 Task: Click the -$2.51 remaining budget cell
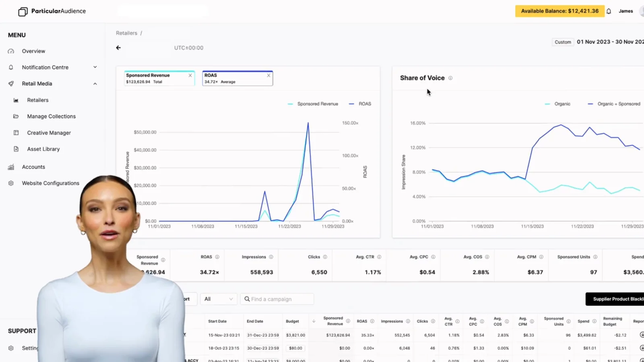[x=620, y=348]
